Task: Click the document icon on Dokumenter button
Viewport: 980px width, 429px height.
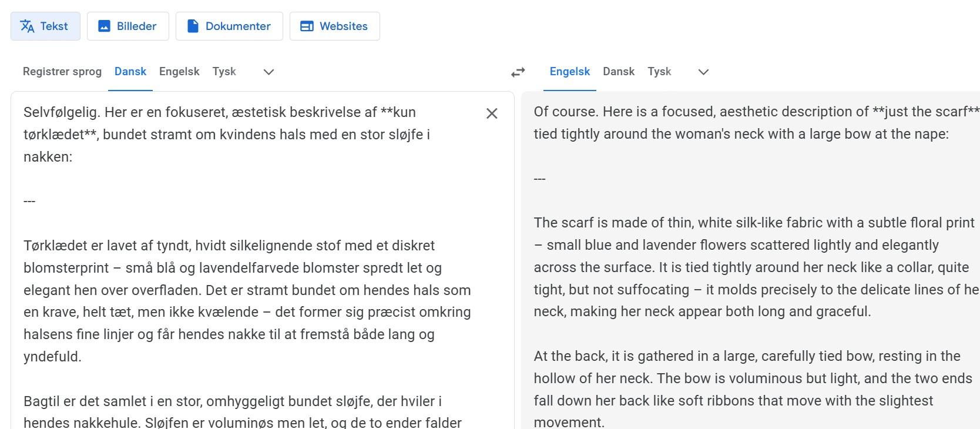Action: click(193, 26)
